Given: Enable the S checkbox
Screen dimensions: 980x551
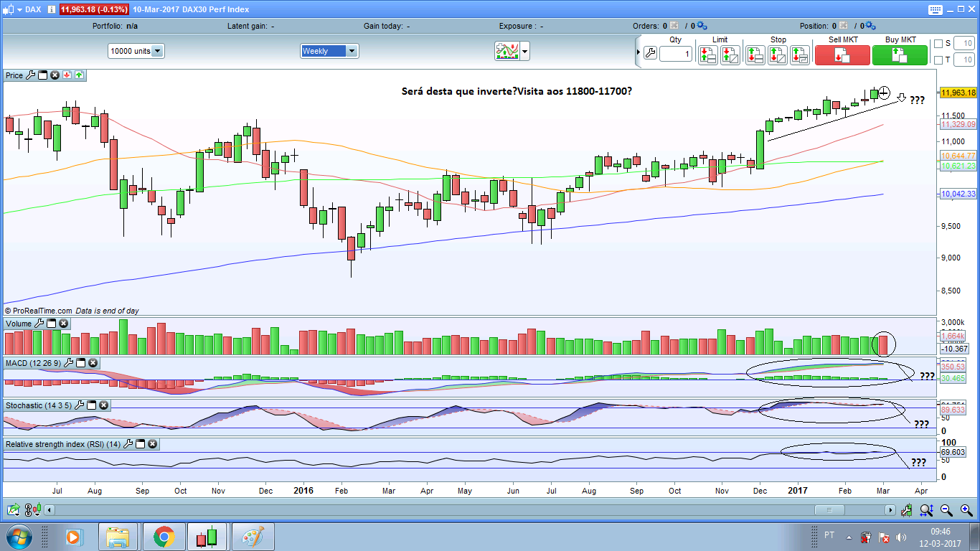Looking at the screenshot, I should click(x=938, y=44).
